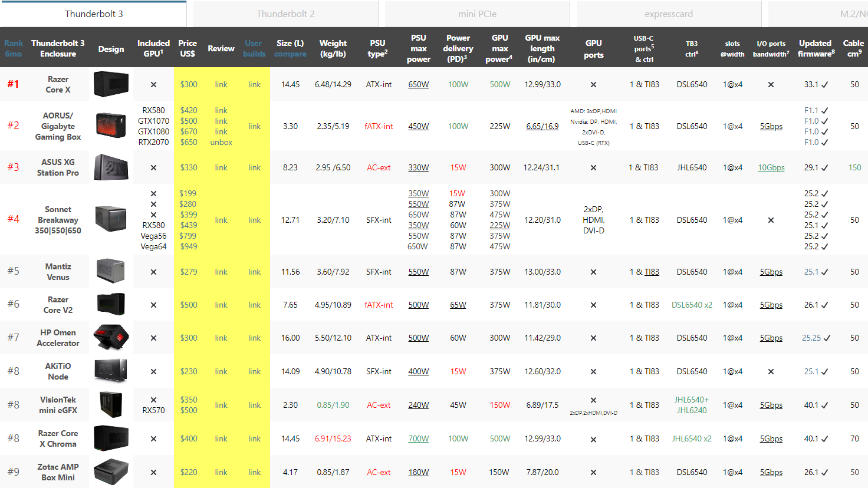The height and width of the screenshot is (488, 868).
Task: Open HP Omen 25.25 firmware link
Action: [x=811, y=338]
